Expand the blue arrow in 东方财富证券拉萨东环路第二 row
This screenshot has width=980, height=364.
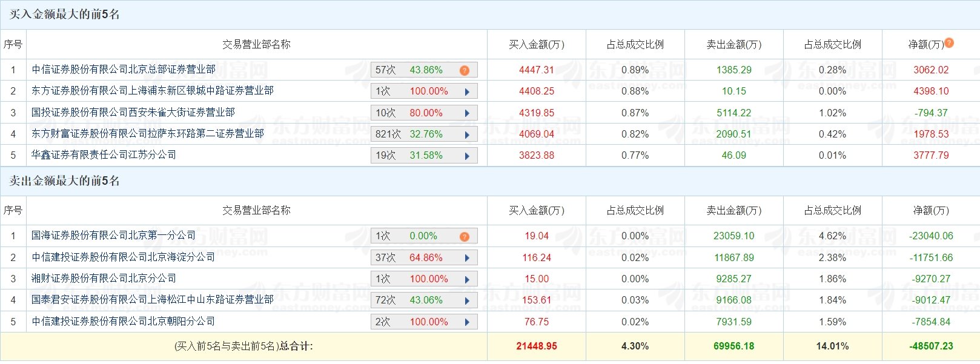(x=467, y=134)
